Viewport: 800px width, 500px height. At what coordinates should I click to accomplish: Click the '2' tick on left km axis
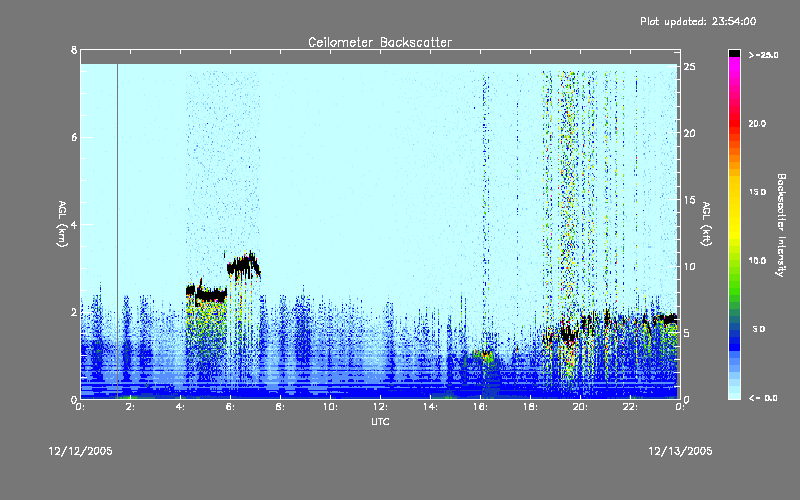[x=74, y=312]
